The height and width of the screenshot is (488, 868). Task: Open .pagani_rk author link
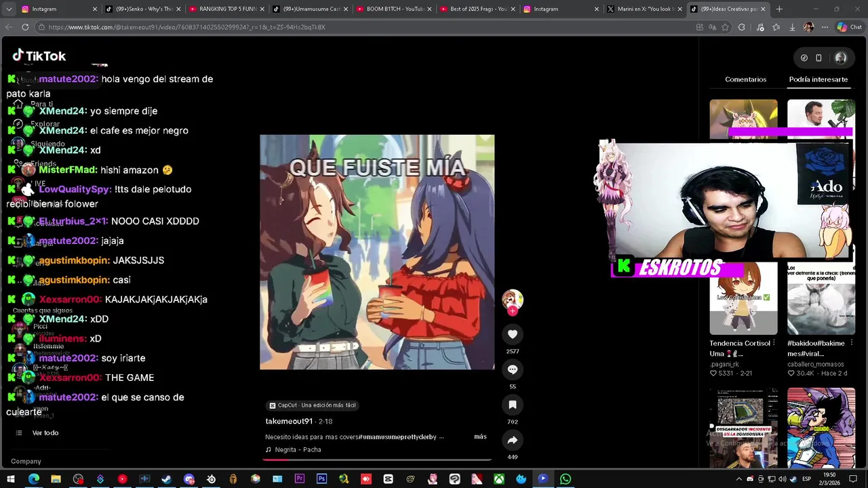click(x=726, y=364)
